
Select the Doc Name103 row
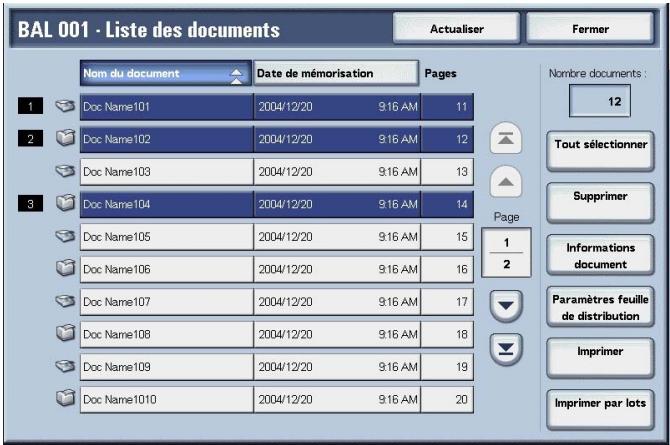coord(277,171)
